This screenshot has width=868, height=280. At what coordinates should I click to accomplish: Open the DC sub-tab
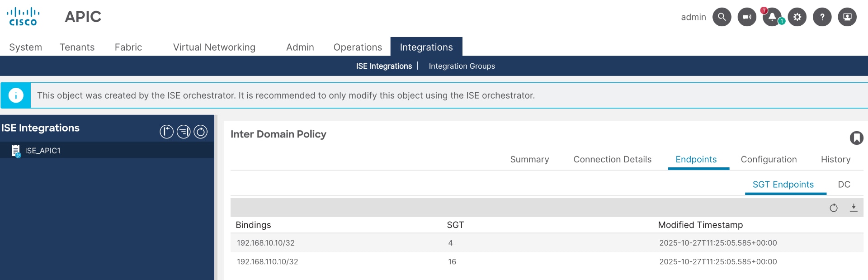844,185
